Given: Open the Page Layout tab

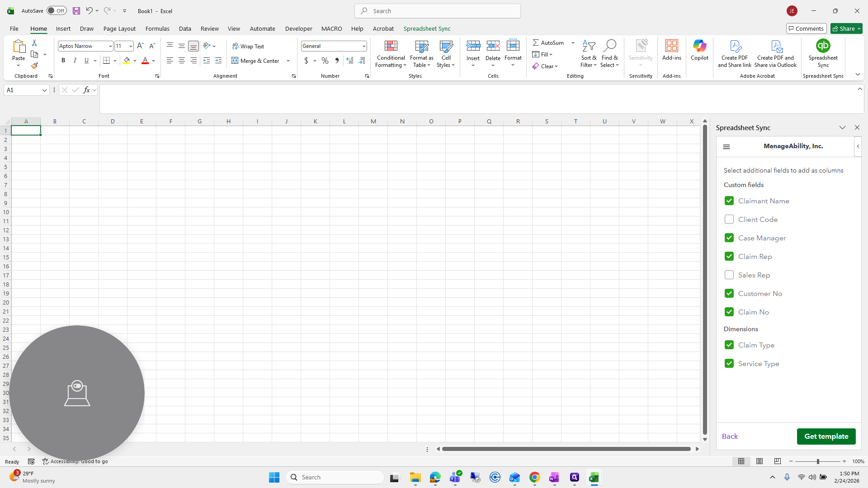Looking at the screenshot, I should (119, 28).
